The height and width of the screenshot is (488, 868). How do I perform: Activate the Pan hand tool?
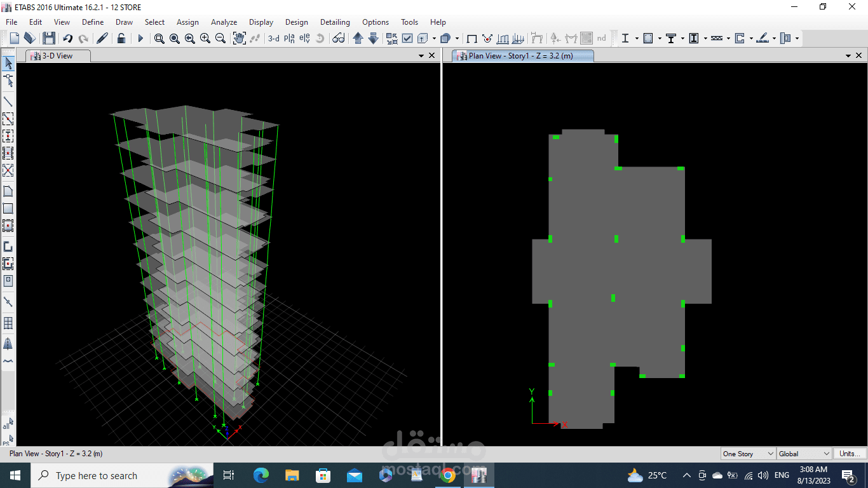(x=239, y=38)
